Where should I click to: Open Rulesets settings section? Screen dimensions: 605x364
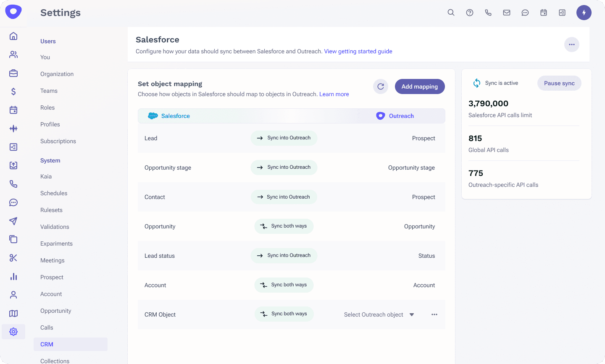point(51,210)
